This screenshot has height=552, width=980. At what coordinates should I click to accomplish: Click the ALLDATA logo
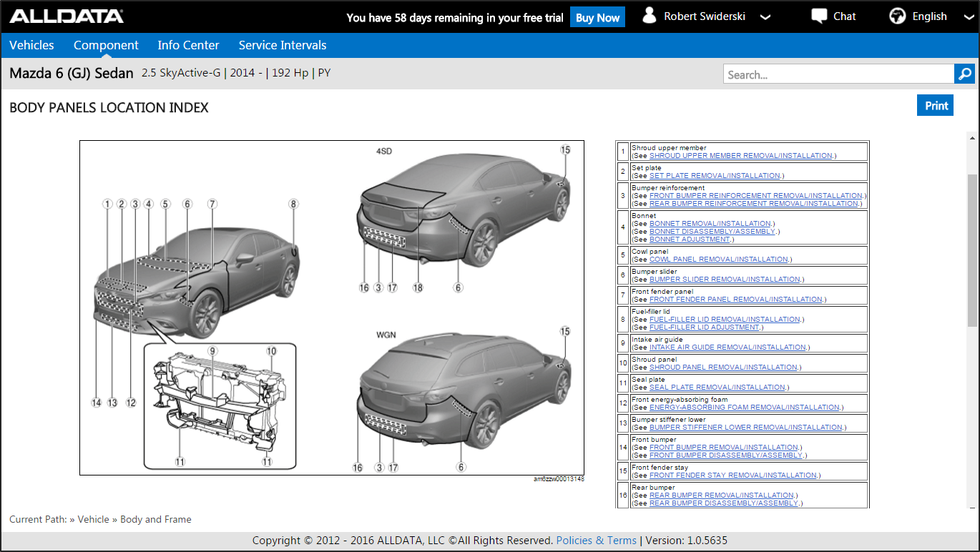(67, 16)
